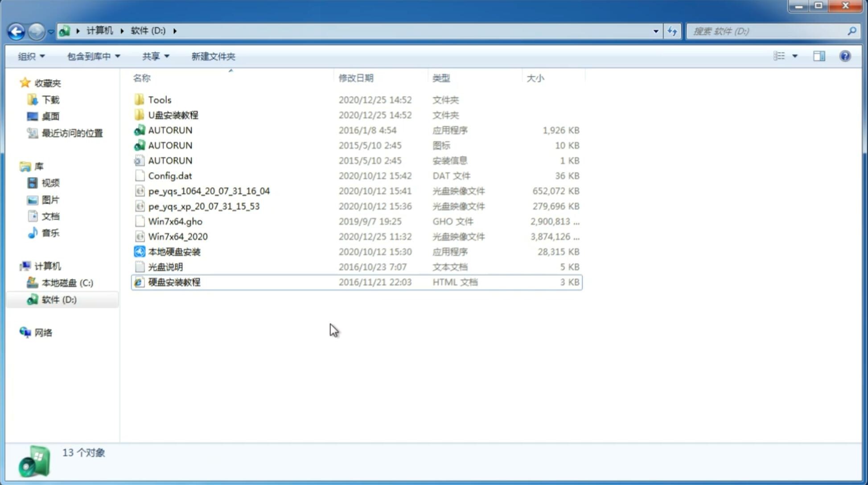Launch 本地硬盘安装 application
The width and height of the screenshot is (868, 485).
point(174,251)
